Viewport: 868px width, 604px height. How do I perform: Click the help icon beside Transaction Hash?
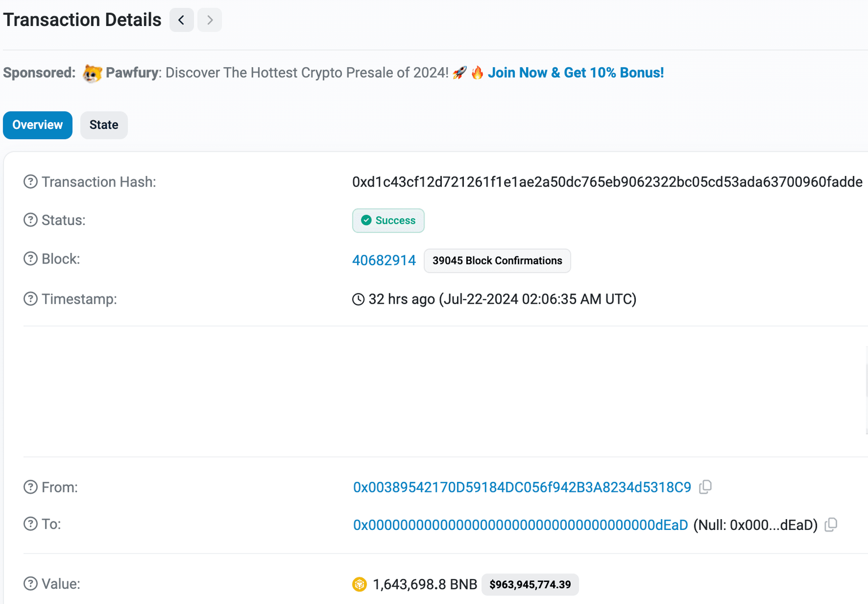pyautogui.click(x=31, y=182)
